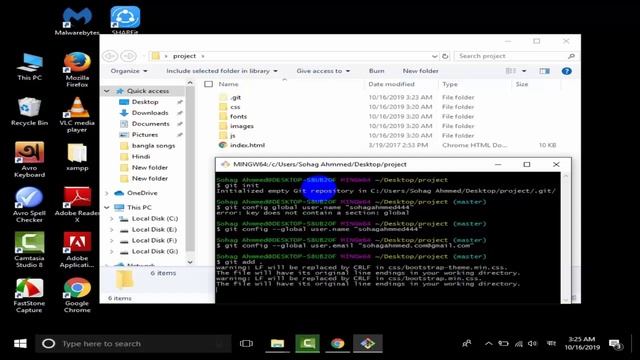Open the Organize dropdown menu
This screenshot has height=360, width=640.
129,71
